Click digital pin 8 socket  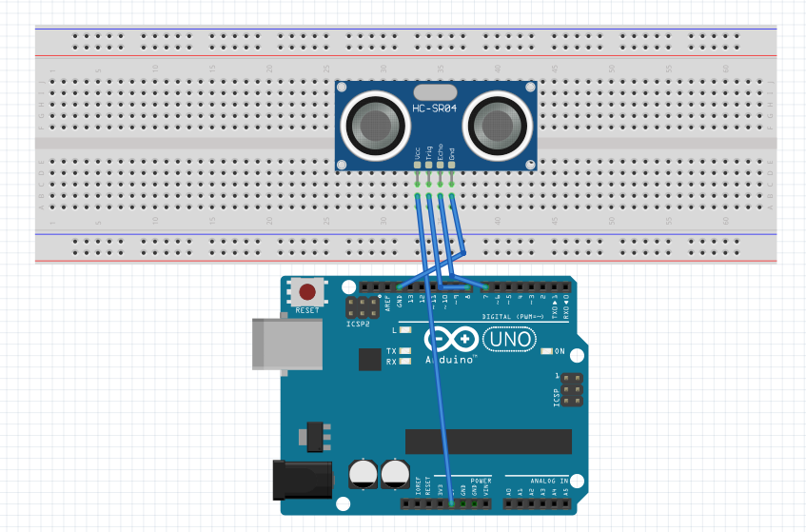coord(468,287)
